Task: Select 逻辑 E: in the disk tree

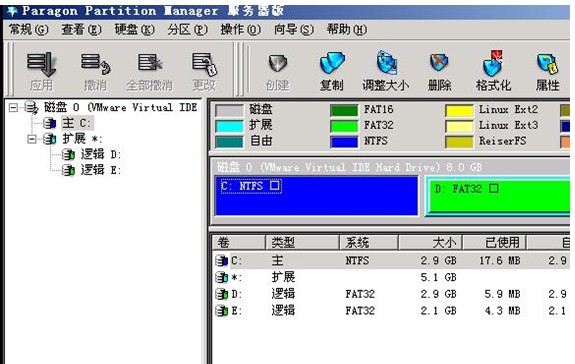Action: [100, 170]
